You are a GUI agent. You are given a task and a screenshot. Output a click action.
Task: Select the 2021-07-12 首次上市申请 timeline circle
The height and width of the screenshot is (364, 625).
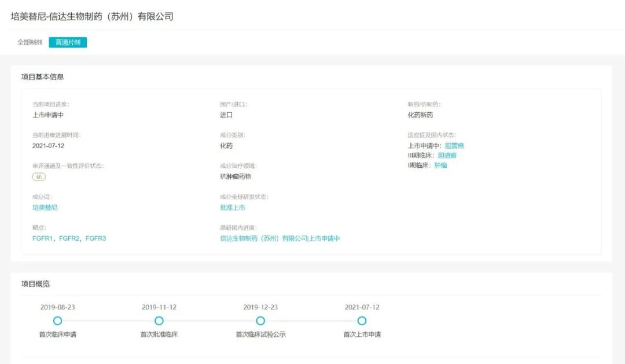pyautogui.click(x=362, y=321)
